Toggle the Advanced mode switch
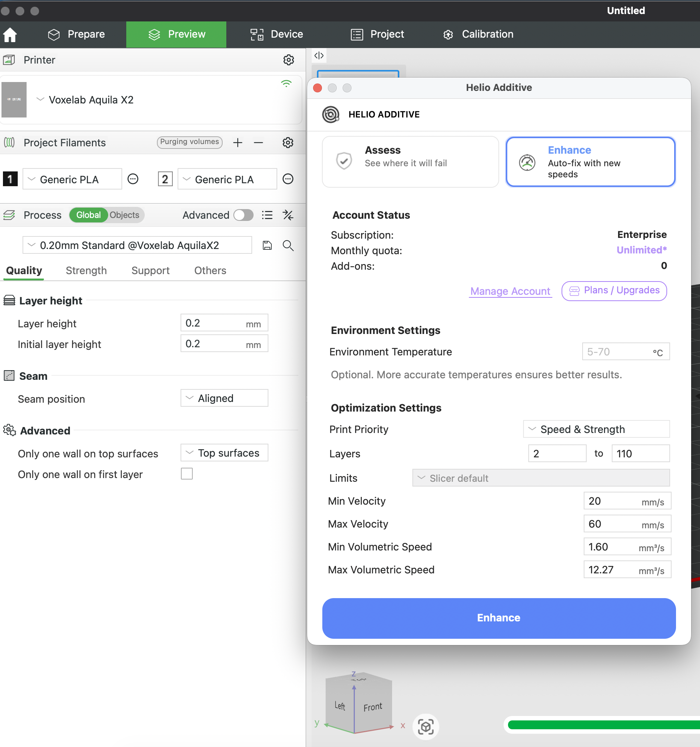Viewport: 700px width, 747px height. tap(243, 215)
